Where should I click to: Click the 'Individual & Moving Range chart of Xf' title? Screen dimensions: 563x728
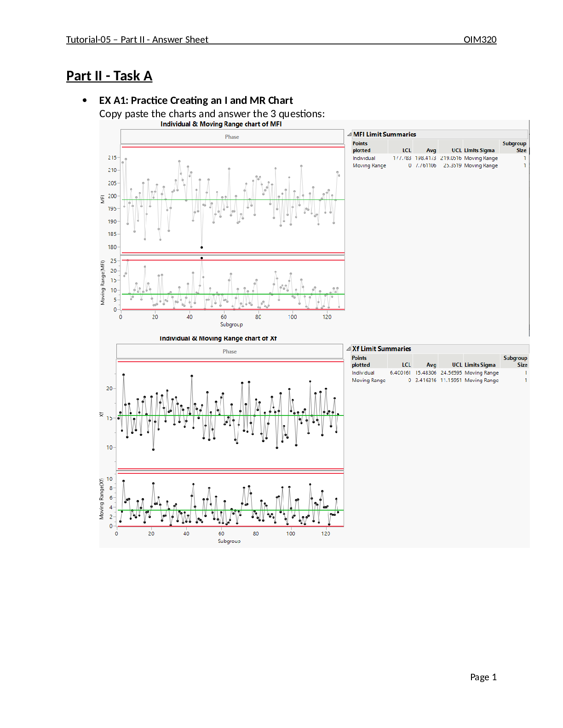point(218,339)
